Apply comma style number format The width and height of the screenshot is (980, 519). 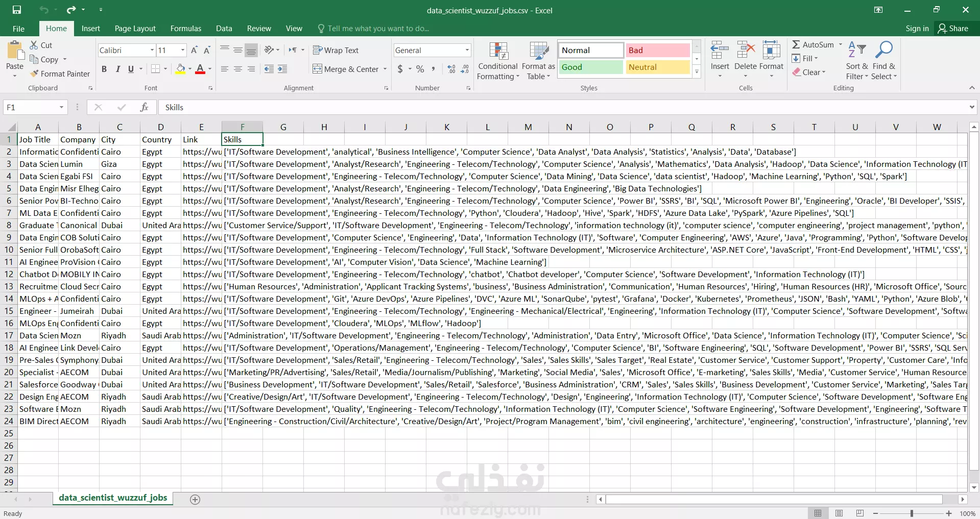pyautogui.click(x=434, y=69)
